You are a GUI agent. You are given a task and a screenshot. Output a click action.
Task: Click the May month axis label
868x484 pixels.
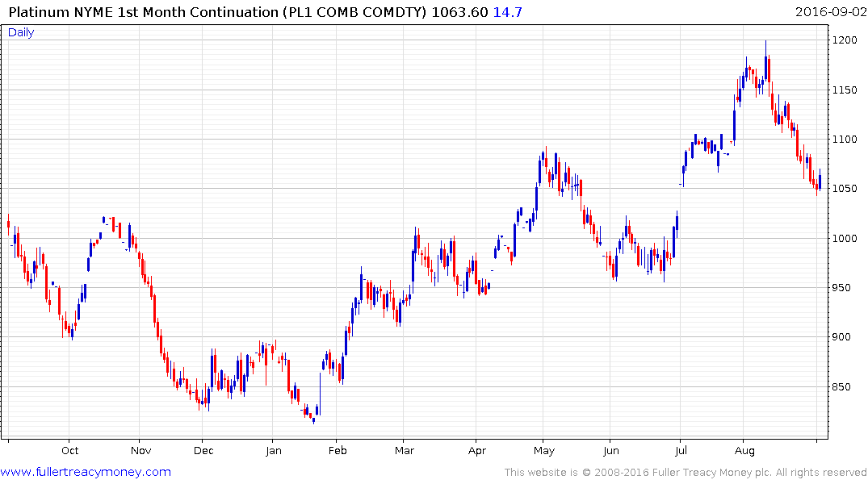tap(543, 451)
